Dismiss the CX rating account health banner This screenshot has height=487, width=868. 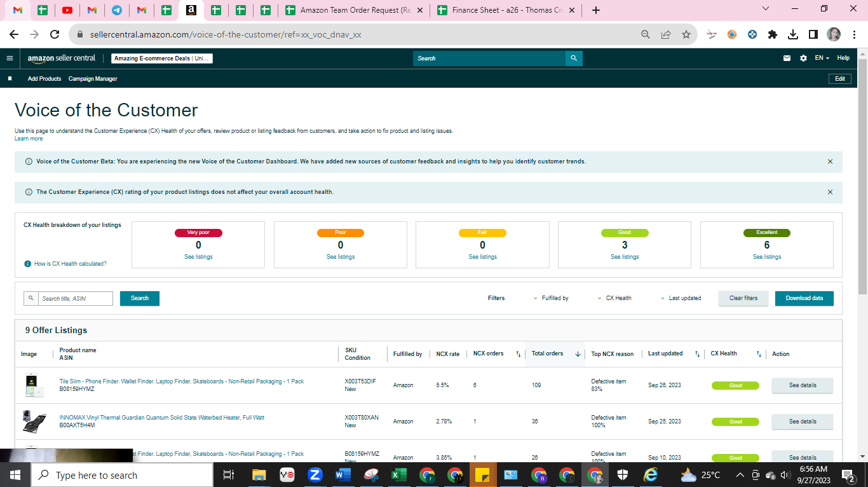click(830, 192)
